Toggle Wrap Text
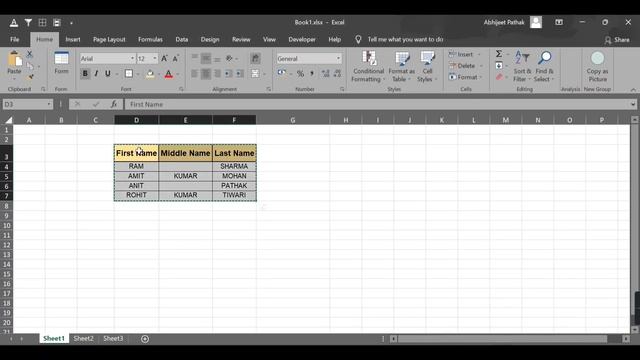Screen dimensions: 640x360 [x=256, y=58]
